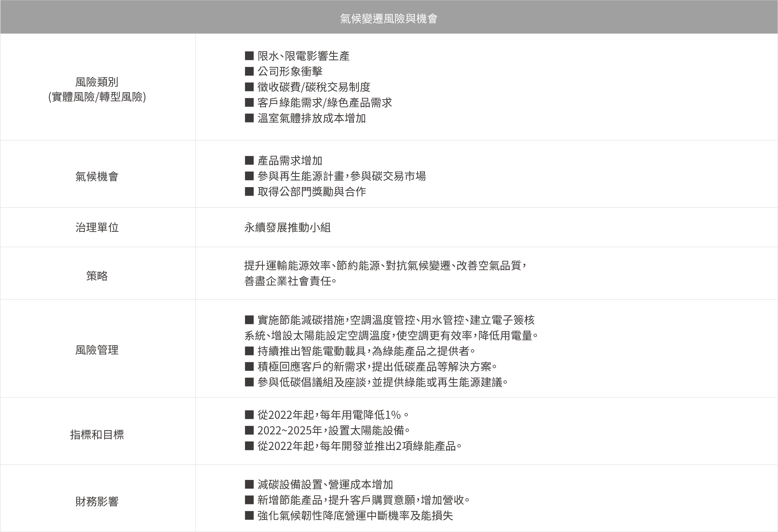Select the 公司形象衝擊 bullet text
778x532 pixels.
[290, 72]
